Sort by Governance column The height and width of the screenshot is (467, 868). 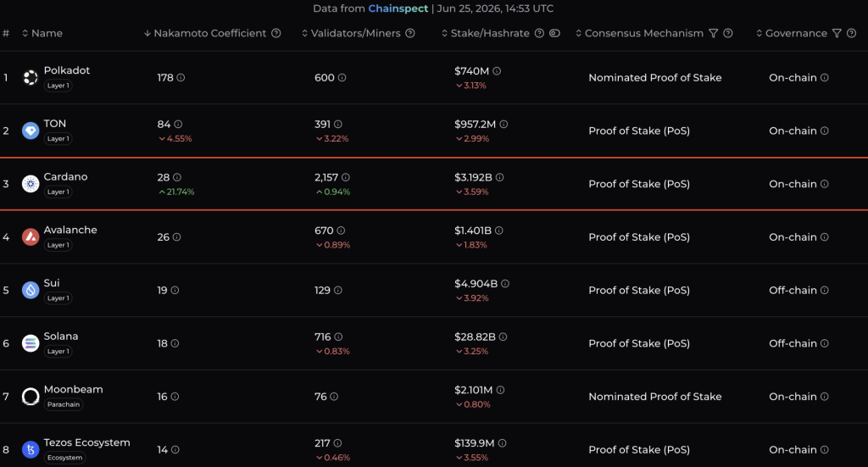point(792,33)
